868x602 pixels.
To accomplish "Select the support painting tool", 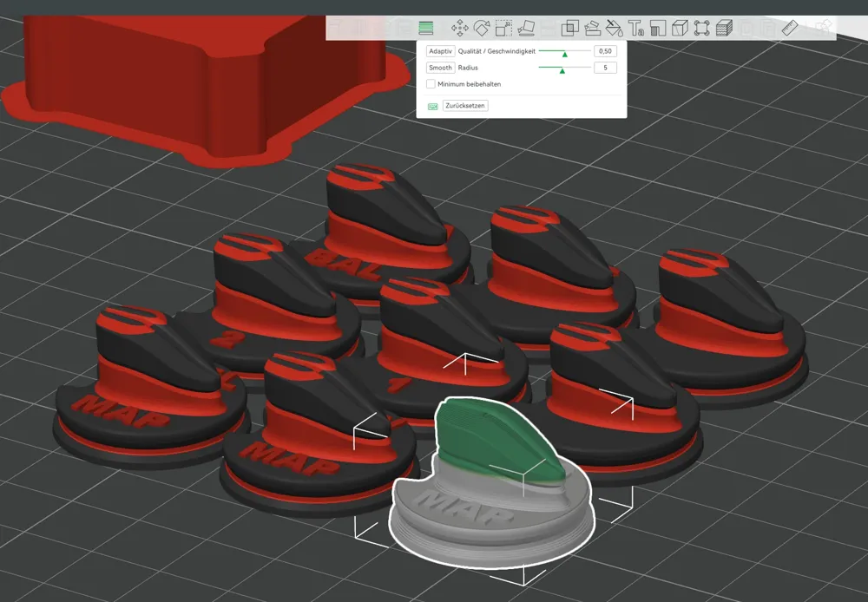I will click(658, 28).
